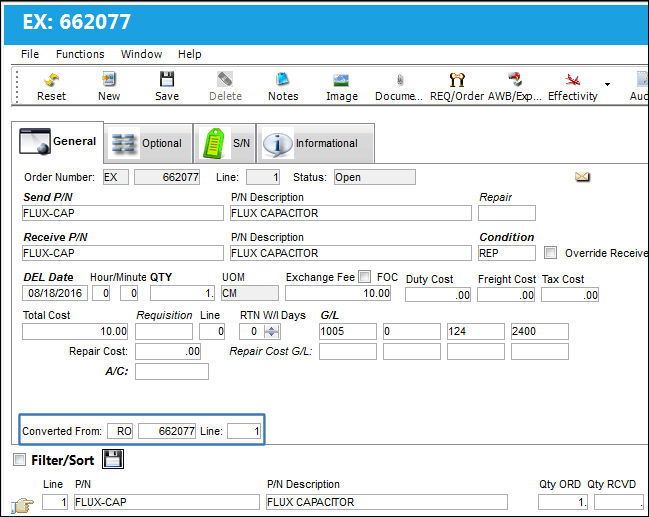Click the Qty ORD field in line row
This screenshot has height=517, width=649.
(x=562, y=502)
